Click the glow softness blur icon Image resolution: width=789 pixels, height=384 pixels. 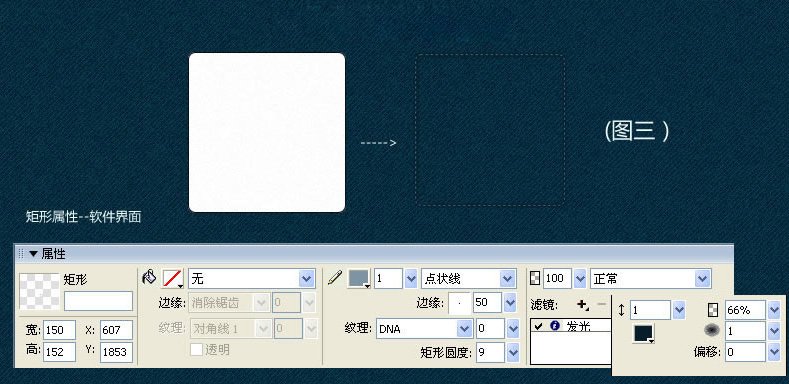(712, 330)
